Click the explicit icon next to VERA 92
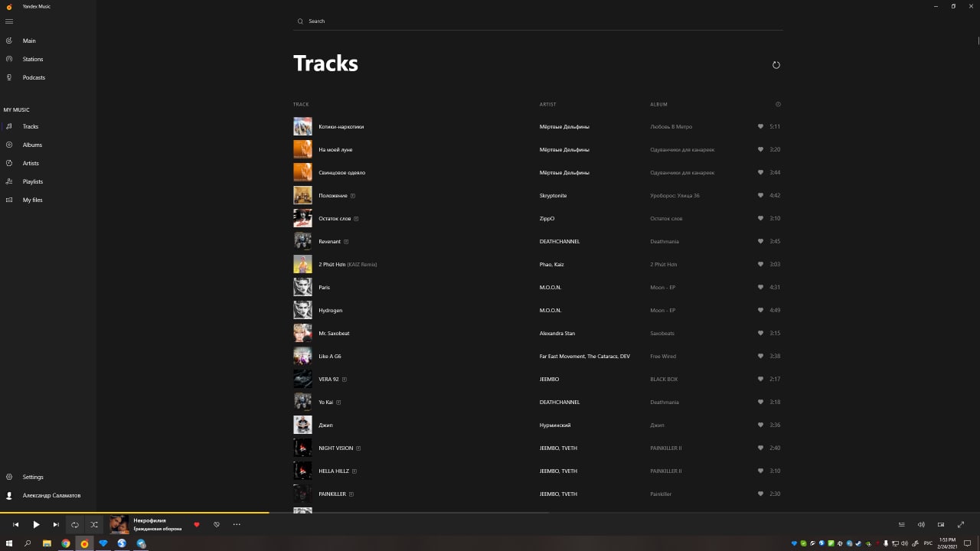Viewport: 980px width, 551px height. point(345,379)
